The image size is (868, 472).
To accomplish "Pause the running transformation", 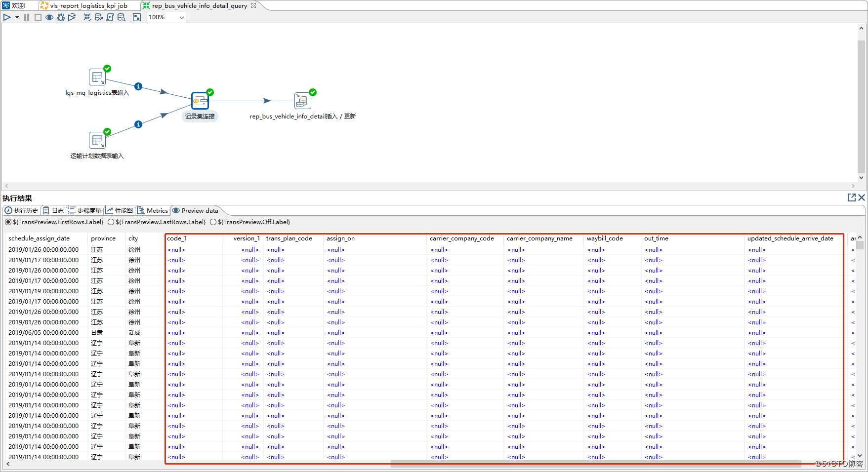I will tap(27, 17).
